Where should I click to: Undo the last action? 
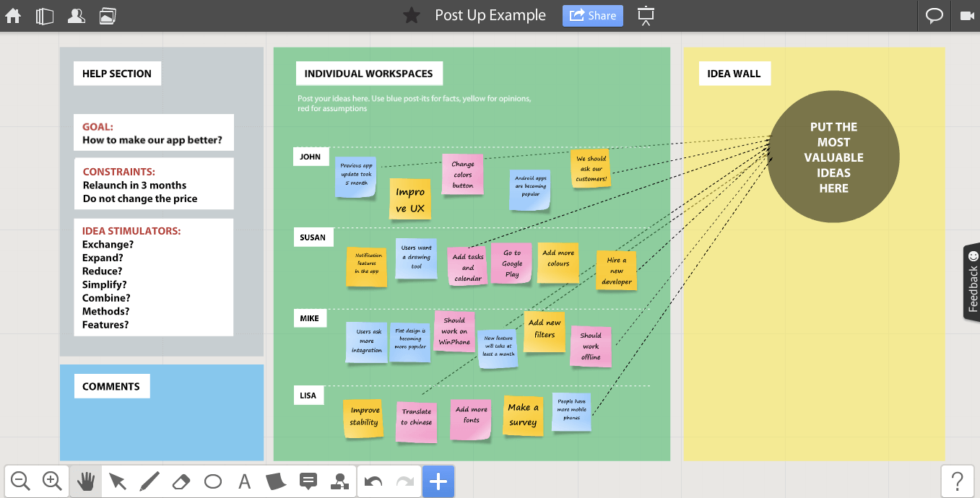[374, 481]
